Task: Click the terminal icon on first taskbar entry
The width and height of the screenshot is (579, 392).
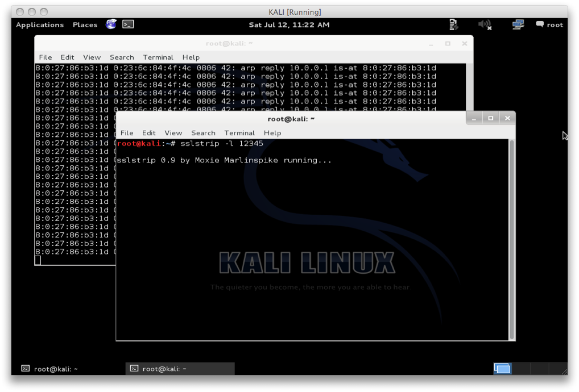Action: (x=26, y=368)
